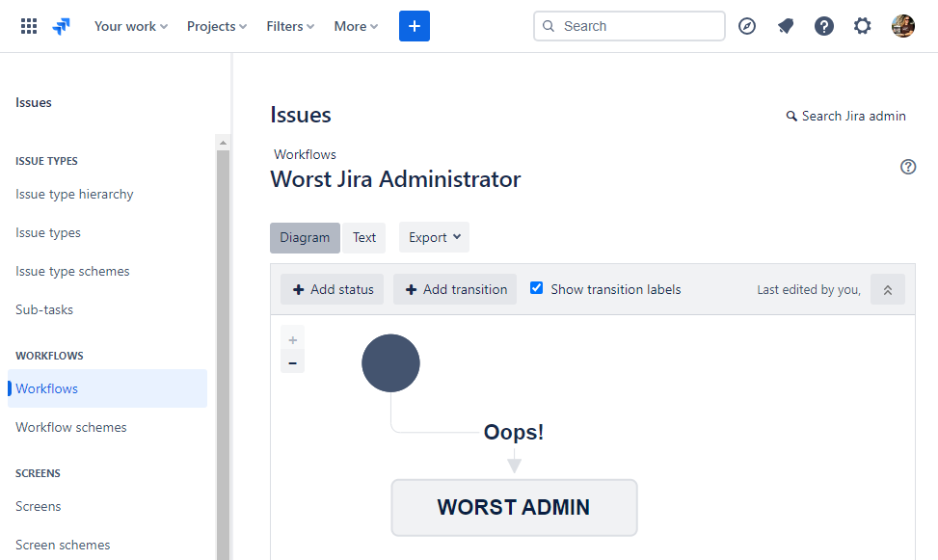Click the sidebar scrollbar up arrow

(223, 143)
